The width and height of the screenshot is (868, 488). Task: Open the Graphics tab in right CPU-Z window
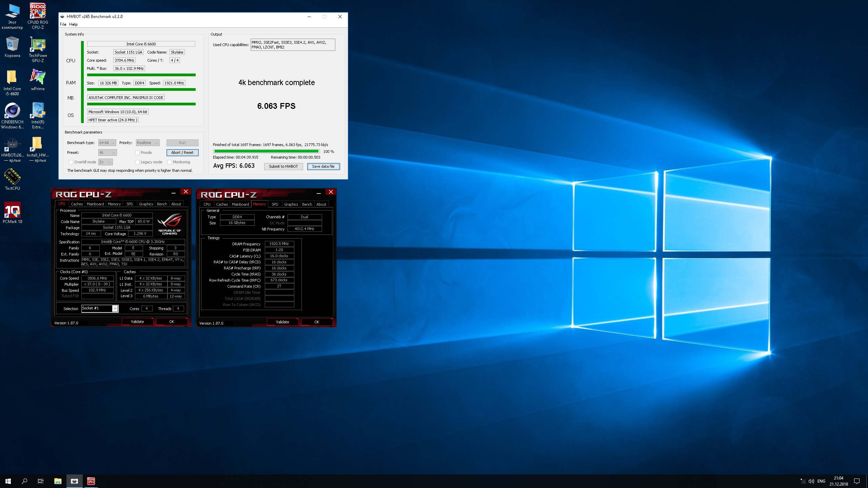coord(291,204)
